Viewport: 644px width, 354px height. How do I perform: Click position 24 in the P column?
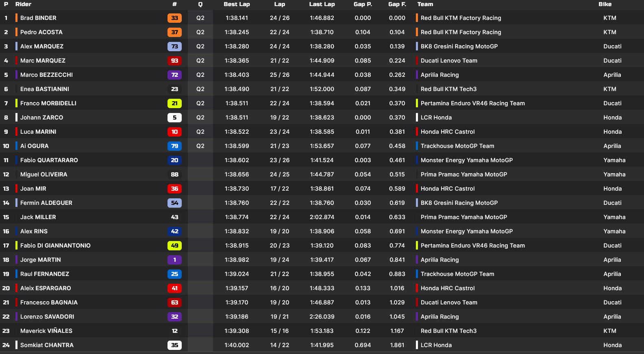pyautogui.click(x=6, y=345)
